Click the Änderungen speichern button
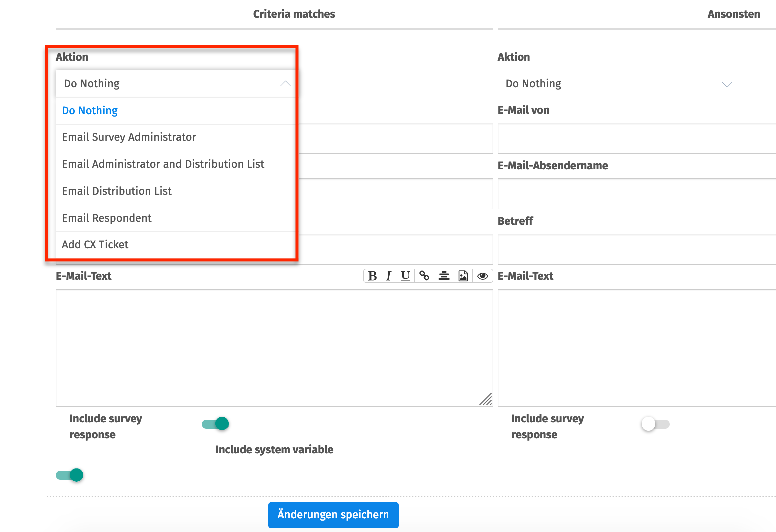 click(333, 515)
